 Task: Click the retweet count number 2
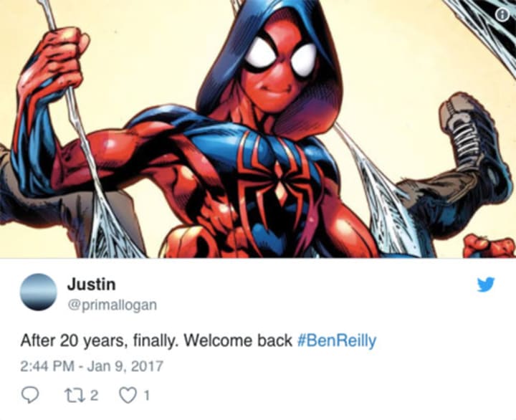94,396
